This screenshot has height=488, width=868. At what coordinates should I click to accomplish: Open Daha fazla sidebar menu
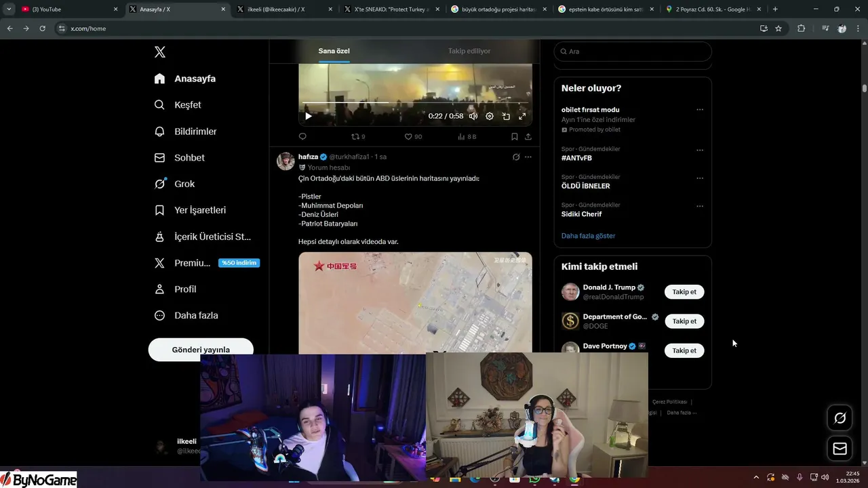pyautogui.click(x=186, y=315)
